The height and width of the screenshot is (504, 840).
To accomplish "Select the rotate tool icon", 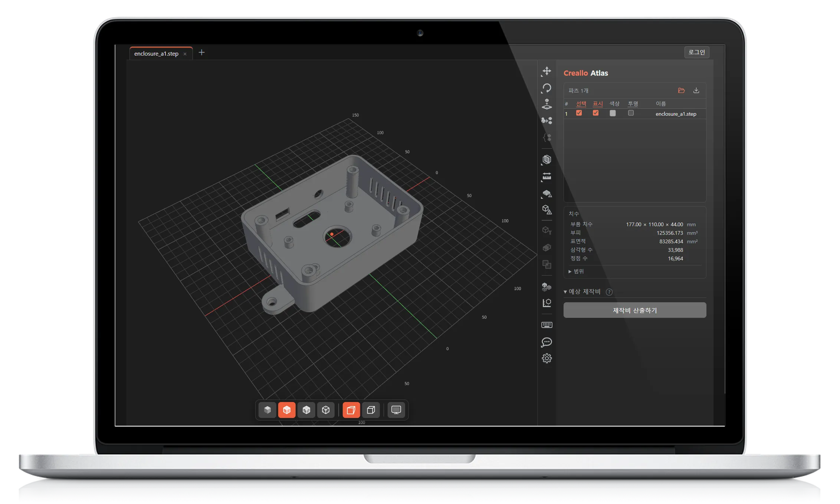I will pos(547,88).
